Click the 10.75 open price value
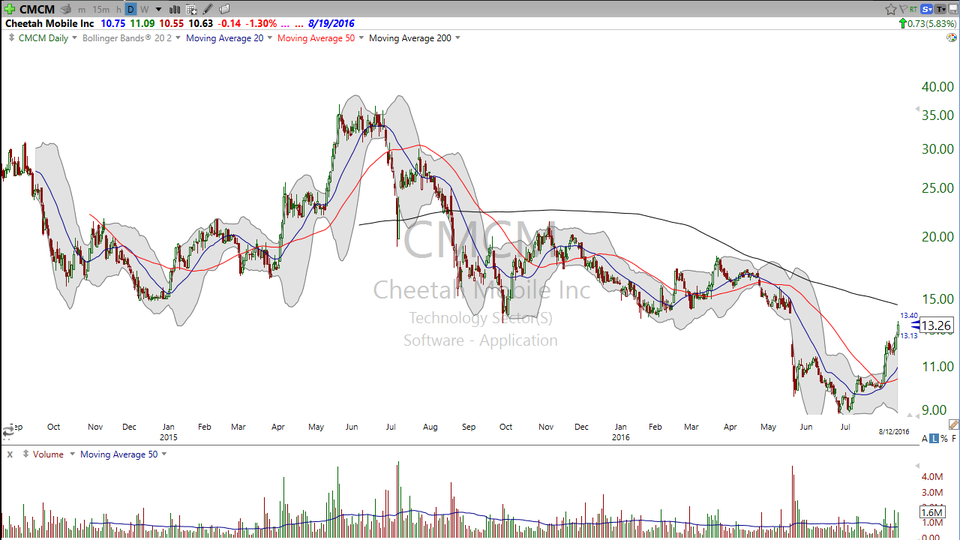 coord(113,23)
